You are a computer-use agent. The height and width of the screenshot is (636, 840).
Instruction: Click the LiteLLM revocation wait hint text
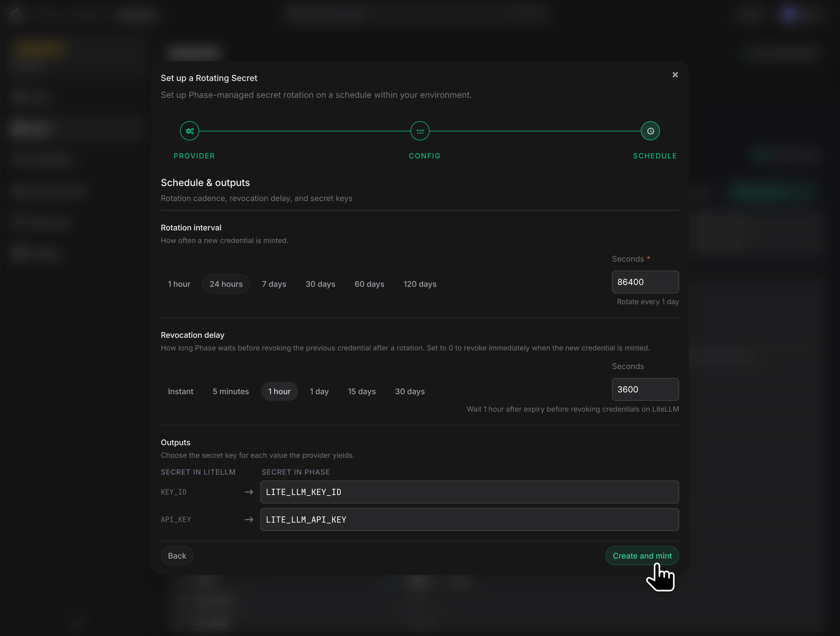click(x=573, y=409)
